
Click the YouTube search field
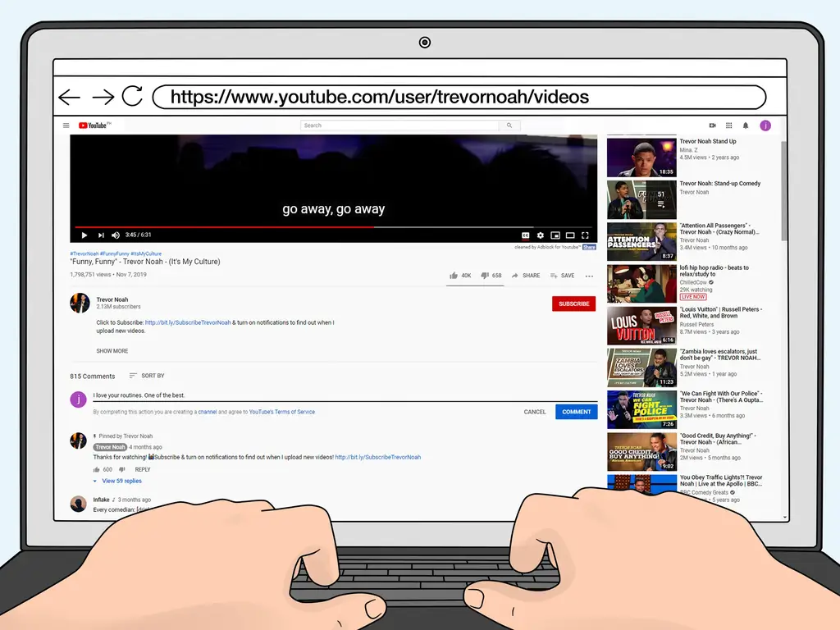[x=399, y=126]
